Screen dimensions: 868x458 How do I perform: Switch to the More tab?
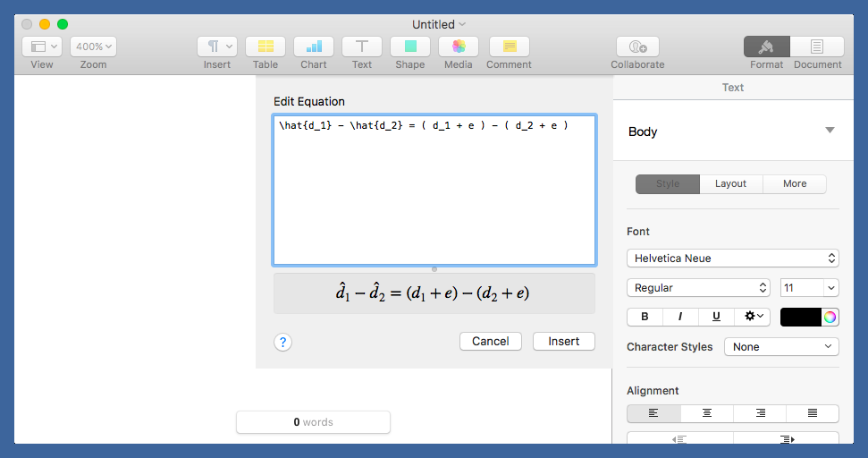(x=795, y=183)
